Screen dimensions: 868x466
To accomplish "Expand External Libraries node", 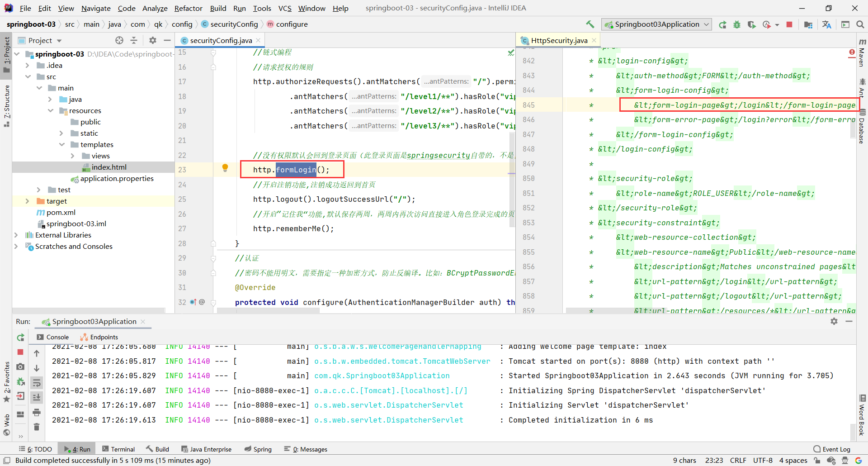I will tap(17, 235).
